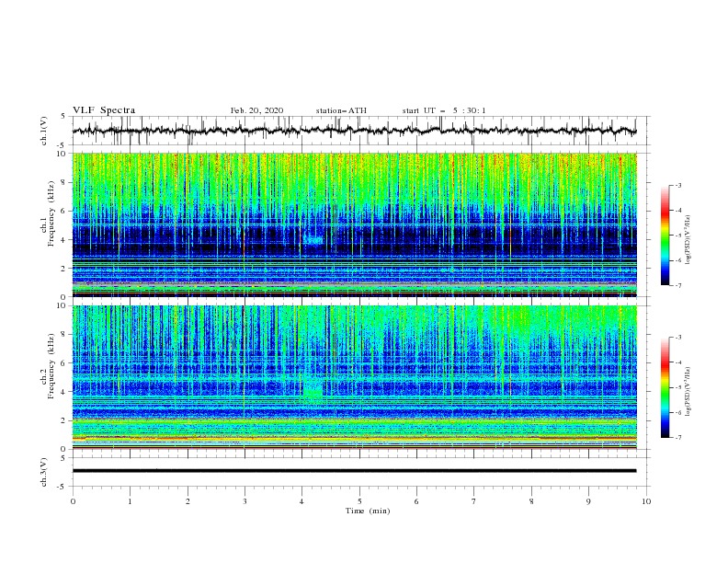Click the "1" tick on the time axis
This screenshot has width=728, height=563.
point(130,501)
